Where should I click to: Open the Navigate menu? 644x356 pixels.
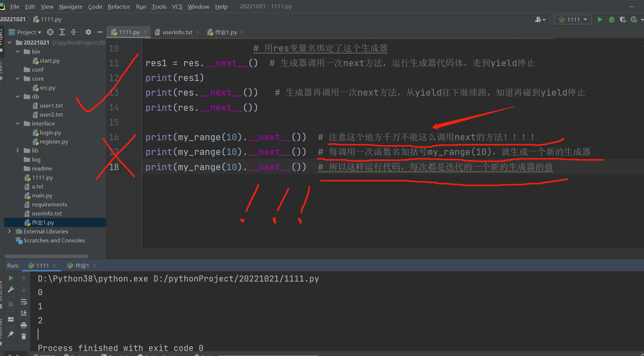click(x=71, y=6)
